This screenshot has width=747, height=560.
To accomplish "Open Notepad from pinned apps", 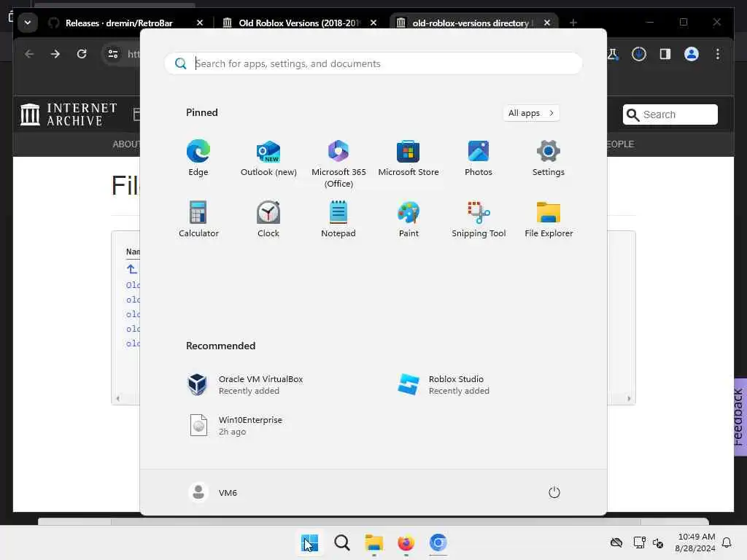I will (x=338, y=219).
